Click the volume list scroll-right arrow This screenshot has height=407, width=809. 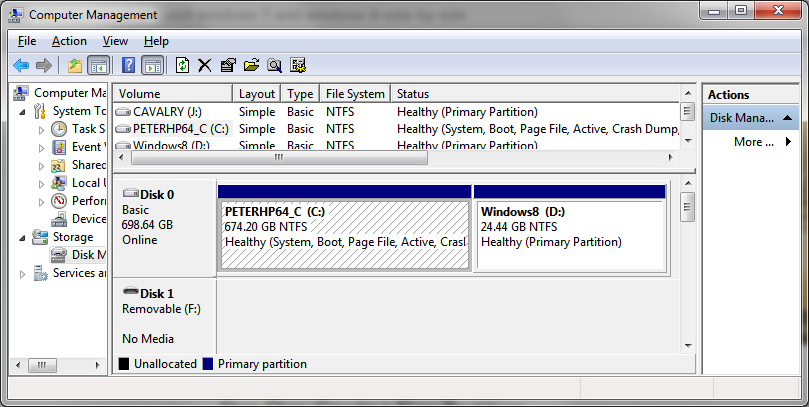click(x=671, y=157)
